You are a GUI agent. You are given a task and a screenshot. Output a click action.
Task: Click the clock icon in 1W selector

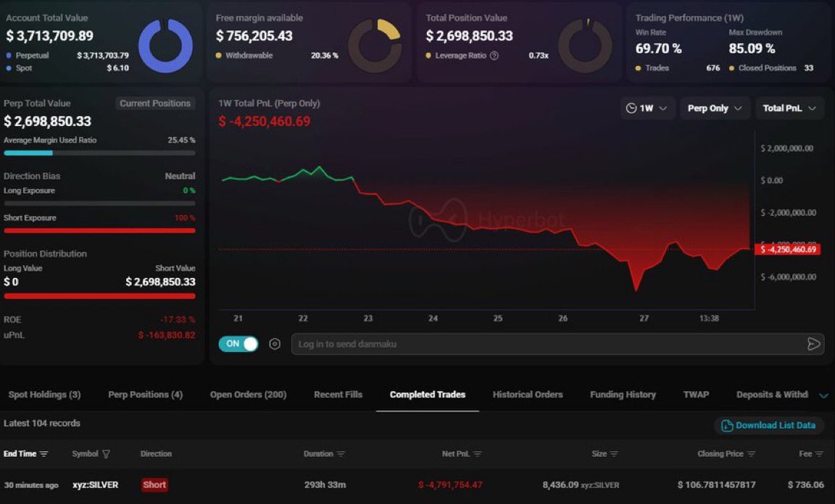coord(631,108)
